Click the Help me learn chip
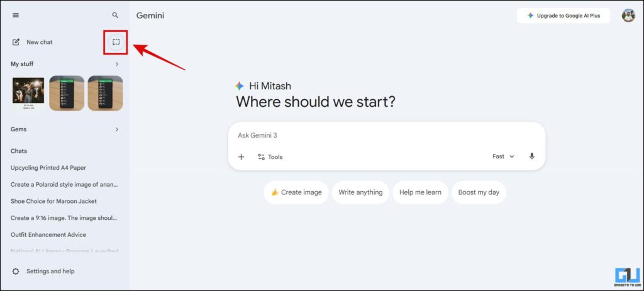Viewport: 644px width, 291px height. (x=420, y=192)
